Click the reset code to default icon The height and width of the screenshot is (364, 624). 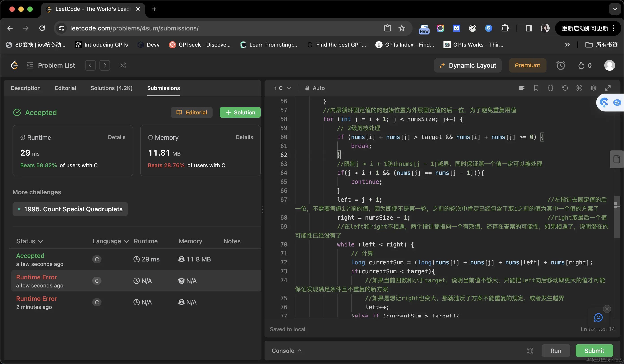[565, 88]
